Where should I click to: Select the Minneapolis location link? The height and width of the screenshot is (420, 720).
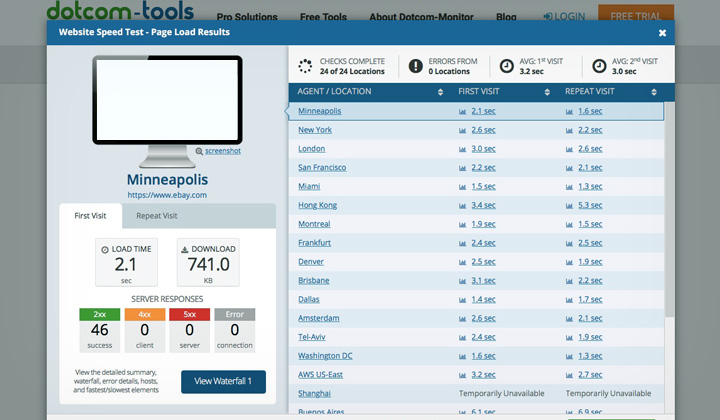pos(320,111)
